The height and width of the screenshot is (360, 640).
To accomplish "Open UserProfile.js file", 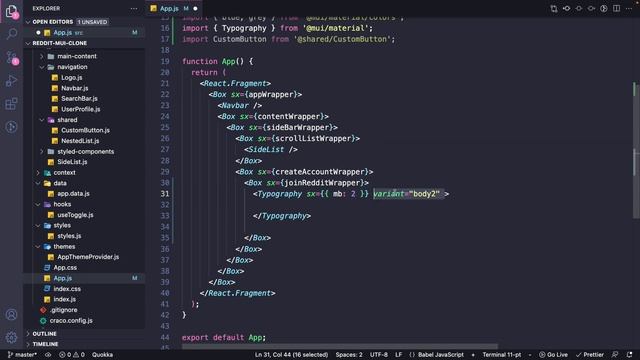I will 80,109.
